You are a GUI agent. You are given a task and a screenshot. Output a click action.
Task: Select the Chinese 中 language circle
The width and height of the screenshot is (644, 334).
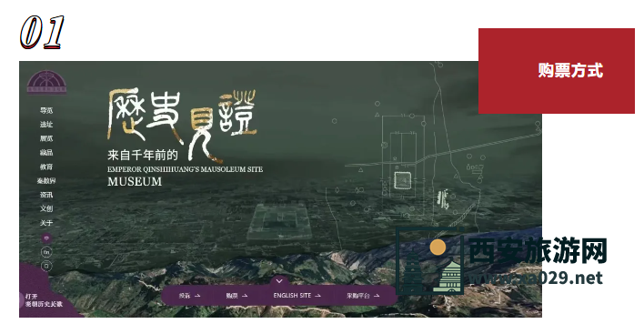46,238
